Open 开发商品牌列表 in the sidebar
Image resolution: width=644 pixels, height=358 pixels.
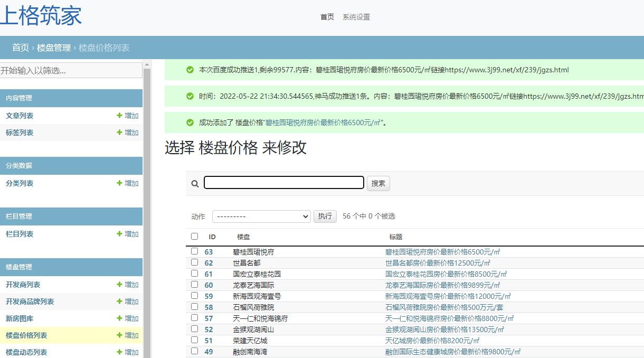(x=30, y=302)
